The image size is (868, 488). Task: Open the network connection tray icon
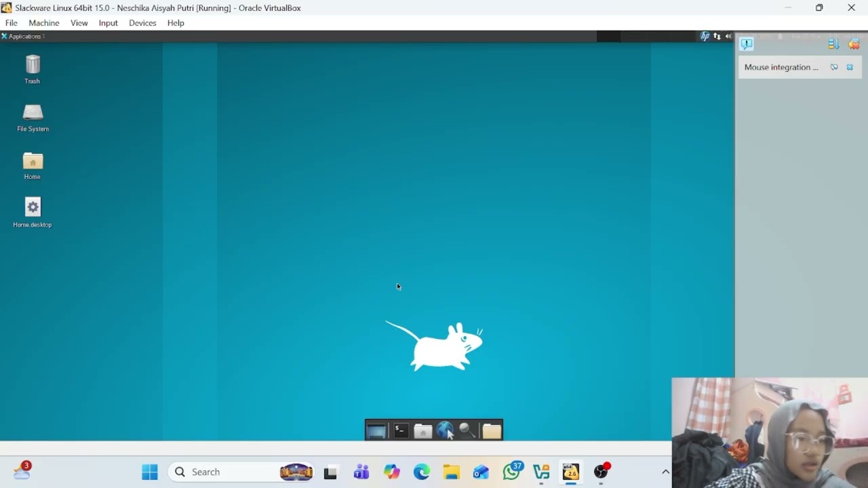tap(717, 37)
